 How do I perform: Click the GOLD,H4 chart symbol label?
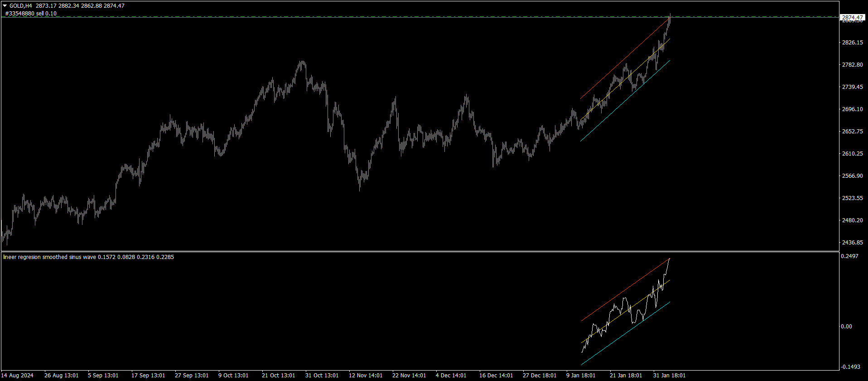coord(21,6)
